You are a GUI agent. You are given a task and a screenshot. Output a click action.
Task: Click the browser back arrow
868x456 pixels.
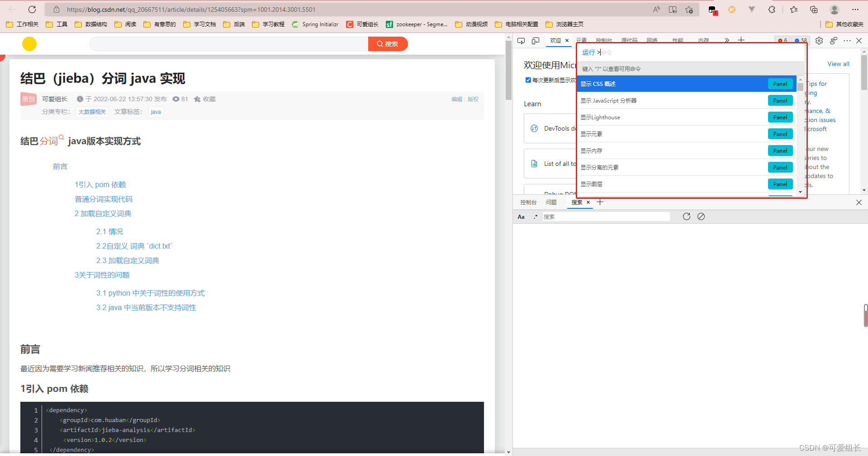(12, 9)
